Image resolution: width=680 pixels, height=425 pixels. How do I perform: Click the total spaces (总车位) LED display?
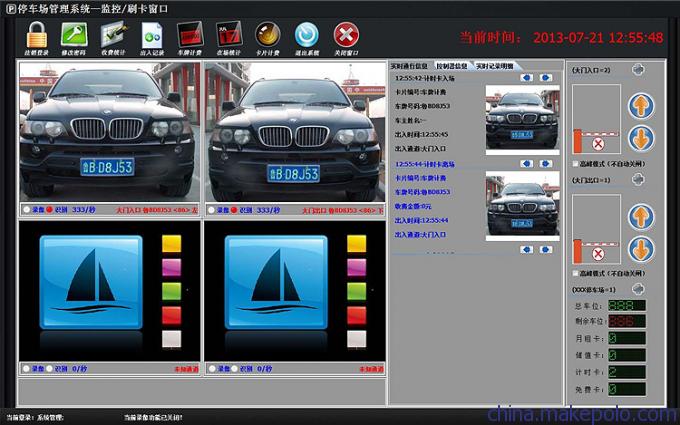pyautogui.click(x=627, y=306)
